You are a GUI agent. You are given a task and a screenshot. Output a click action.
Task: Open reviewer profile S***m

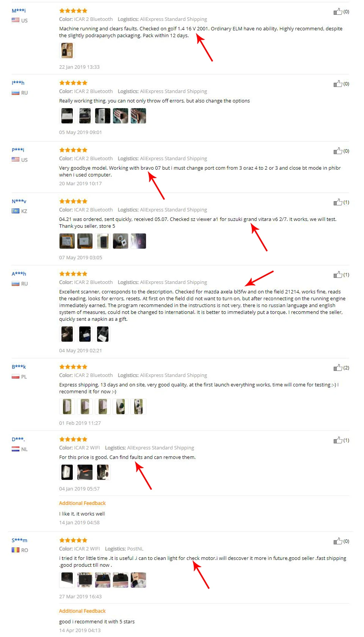coord(19,540)
